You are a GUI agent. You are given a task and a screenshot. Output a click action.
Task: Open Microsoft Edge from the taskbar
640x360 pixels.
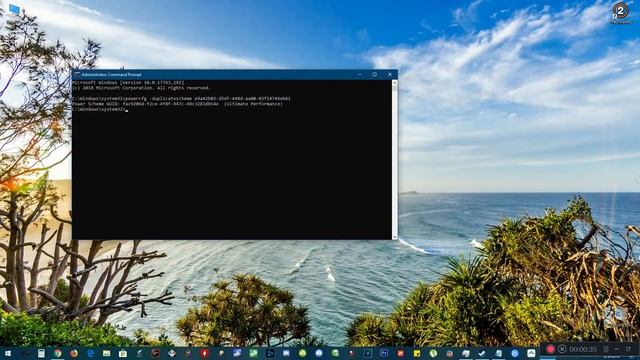[90, 353]
